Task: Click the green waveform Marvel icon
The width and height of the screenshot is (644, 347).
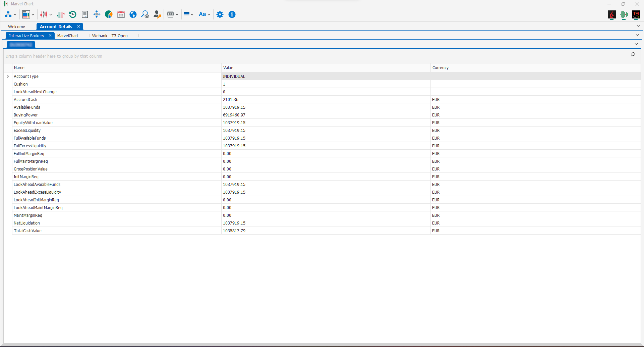Action: point(624,14)
